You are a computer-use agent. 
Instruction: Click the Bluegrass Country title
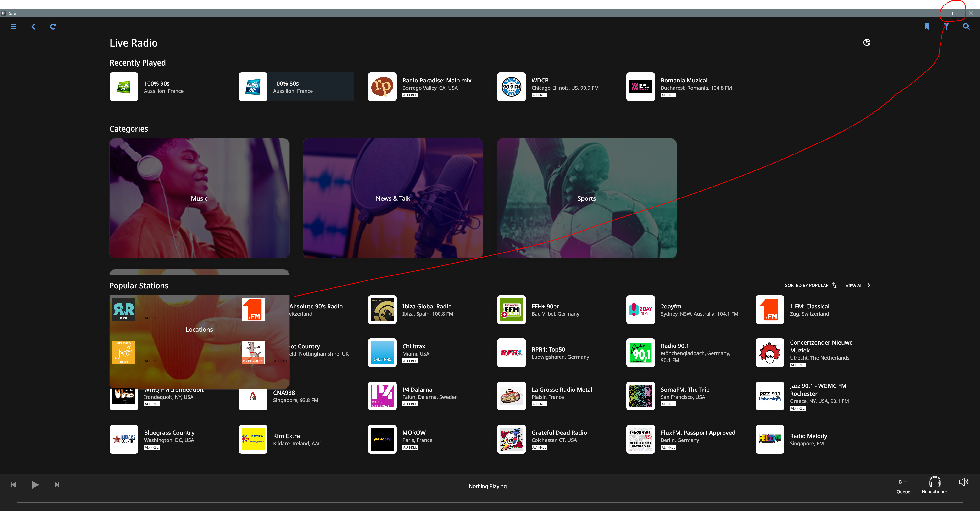click(x=169, y=433)
